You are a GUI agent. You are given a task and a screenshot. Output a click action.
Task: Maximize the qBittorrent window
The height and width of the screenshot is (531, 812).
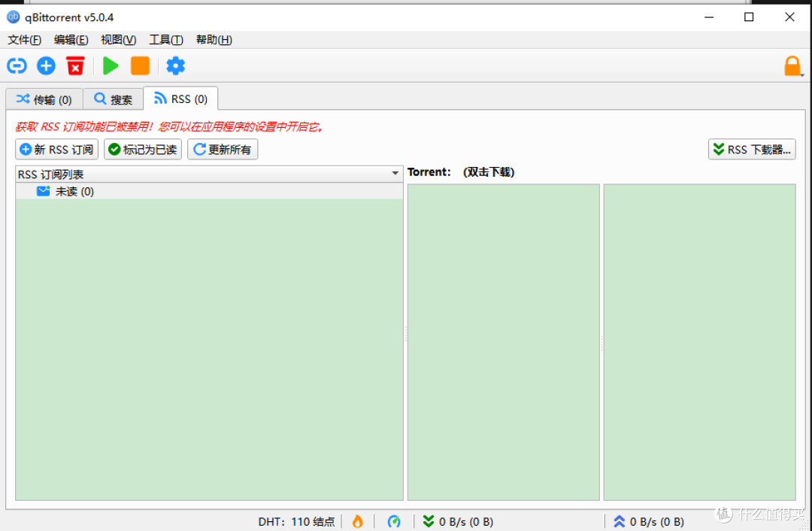(749, 17)
